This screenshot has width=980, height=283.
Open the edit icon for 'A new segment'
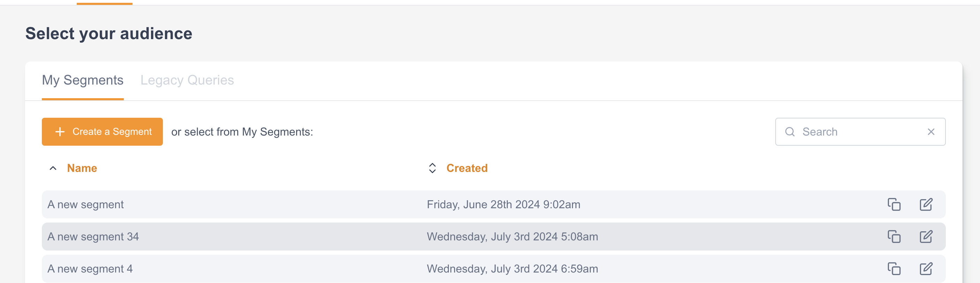click(926, 204)
